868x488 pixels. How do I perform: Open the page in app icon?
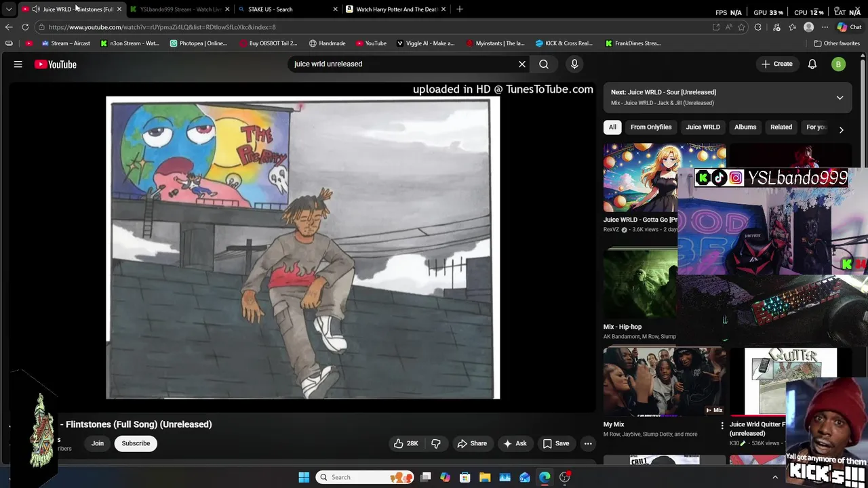[716, 27]
